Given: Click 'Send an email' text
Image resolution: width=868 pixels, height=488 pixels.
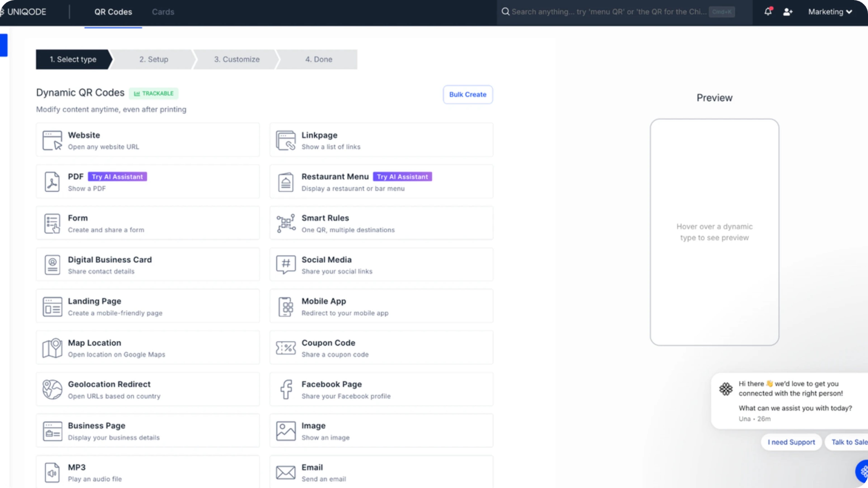Looking at the screenshot, I should (x=324, y=479).
